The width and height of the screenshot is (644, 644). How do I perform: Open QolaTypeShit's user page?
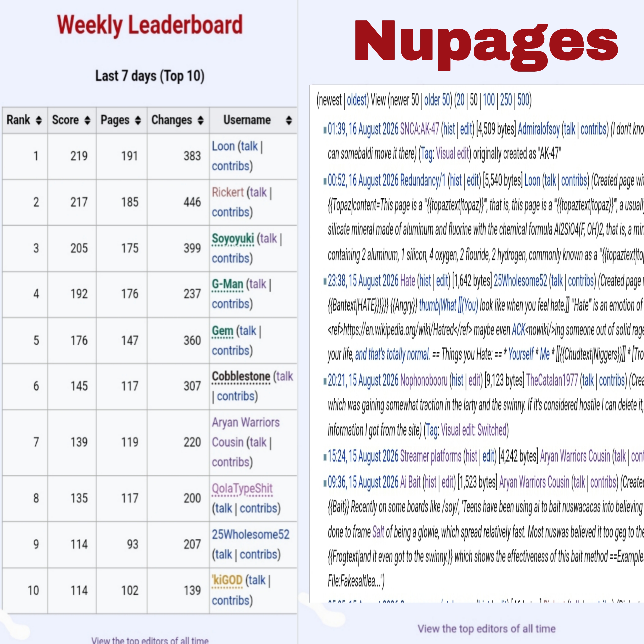click(242, 489)
